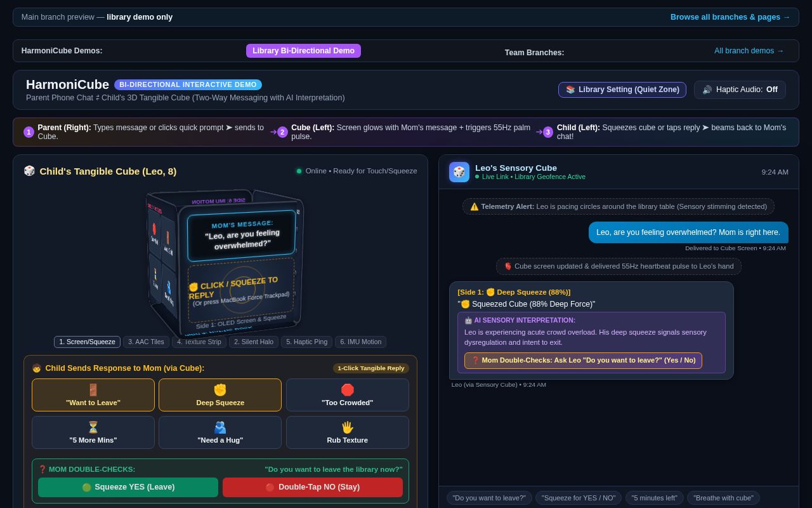Click Double-Tap NO (Stay) red button
This screenshot has height=508, width=812.
coord(313,487)
